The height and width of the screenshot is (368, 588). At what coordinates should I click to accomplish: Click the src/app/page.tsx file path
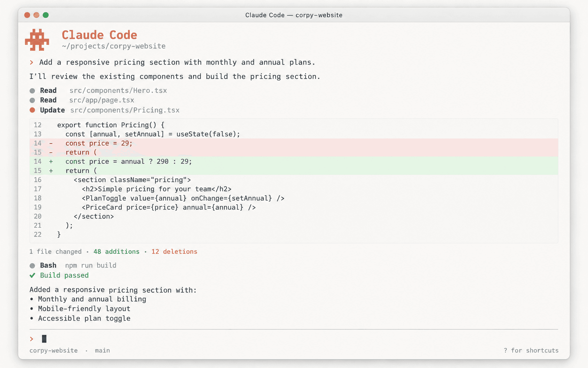(102, 100)
